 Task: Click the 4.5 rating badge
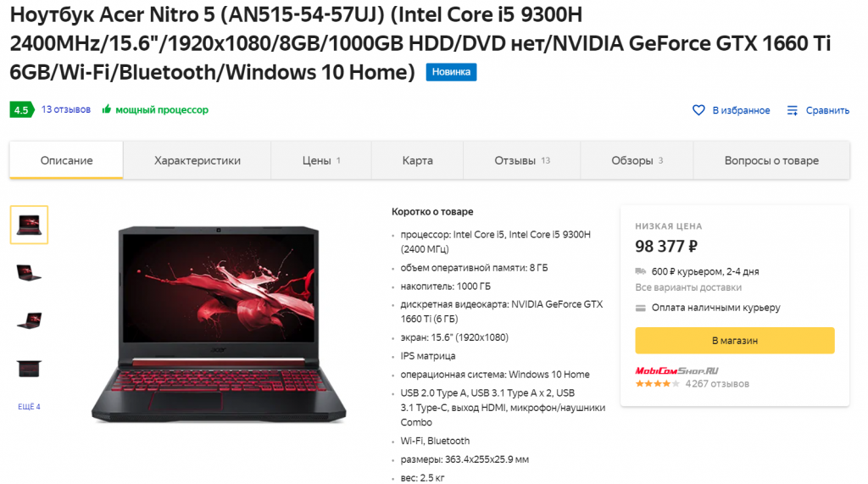pyautogui.click(x=21, y=109)
